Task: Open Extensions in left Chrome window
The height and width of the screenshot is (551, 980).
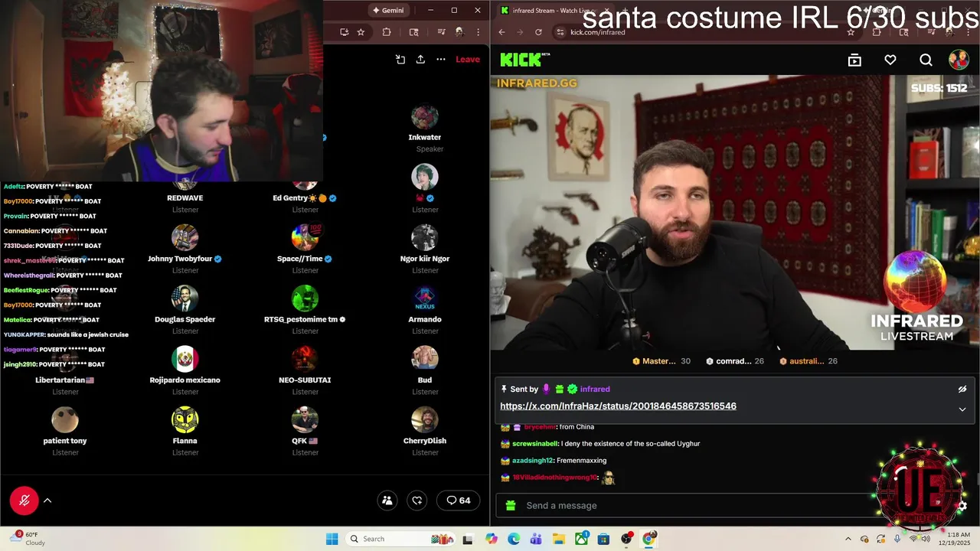Action: point(387,32)
